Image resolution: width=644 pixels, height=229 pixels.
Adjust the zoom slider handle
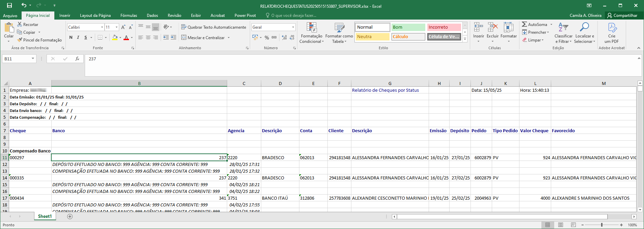[x=602, y=225]
